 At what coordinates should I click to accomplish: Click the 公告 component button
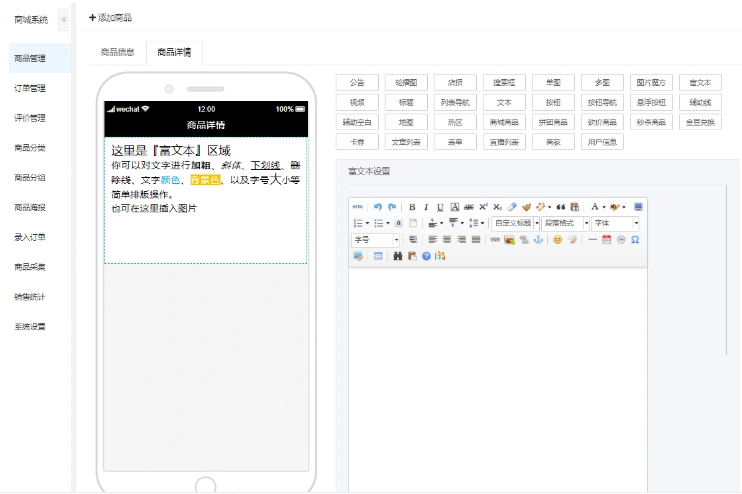tap(357, 83)
